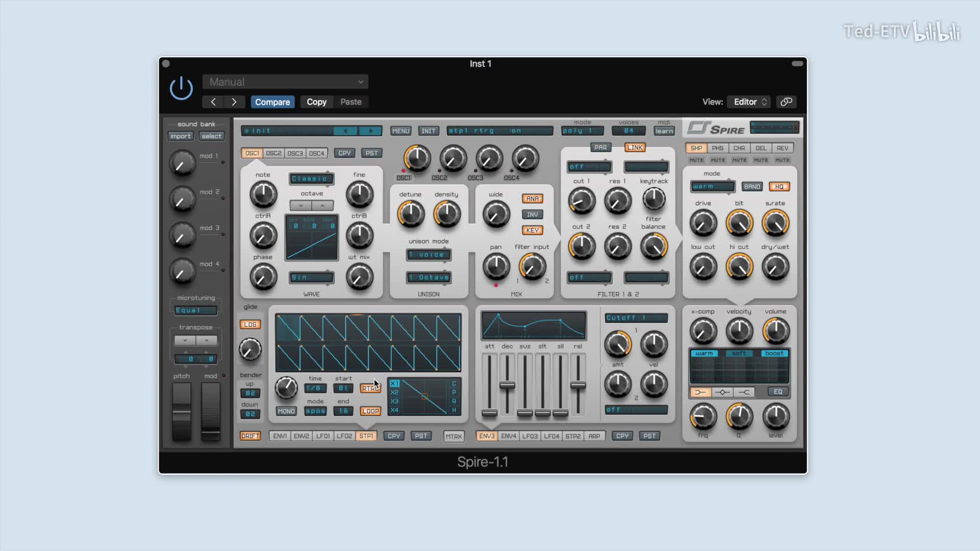980x551 pixels.
Task: Select the low-shelf EQ curve icon
Action: pos(700,392)
